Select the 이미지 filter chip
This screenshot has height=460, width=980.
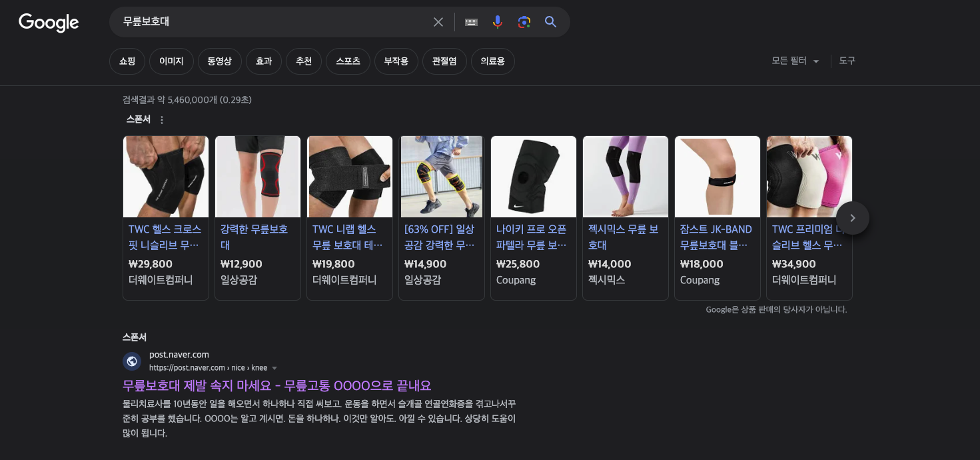pos(171,61)
